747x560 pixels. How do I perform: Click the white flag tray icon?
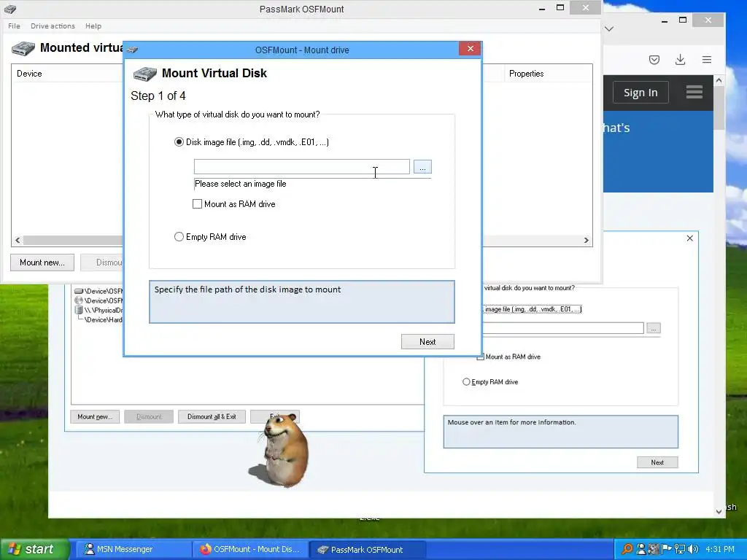pyautogui.click(x=667, y=549)
